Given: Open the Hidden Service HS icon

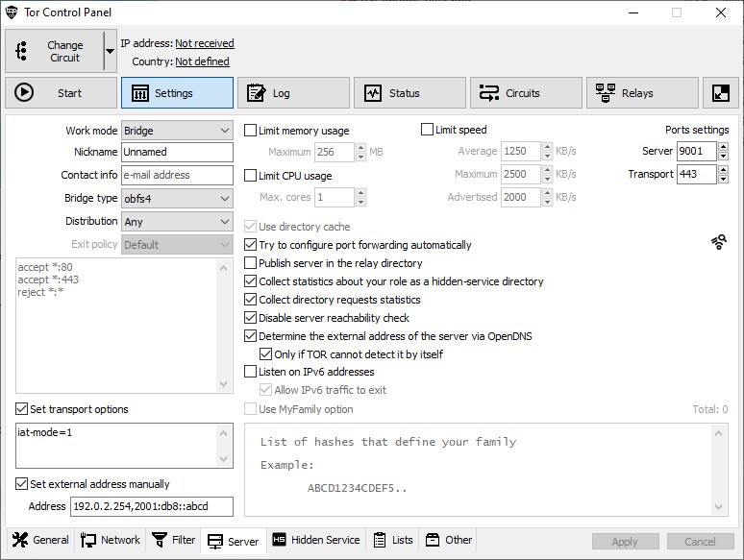Looking at the screenshot, I should (279, 540).
